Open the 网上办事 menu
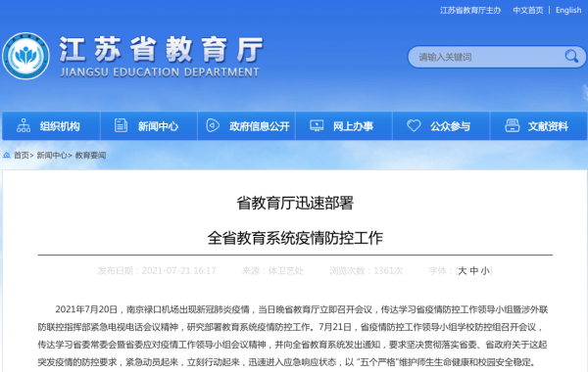The width and height of the screenshot is (588, 372). (344, 126)
